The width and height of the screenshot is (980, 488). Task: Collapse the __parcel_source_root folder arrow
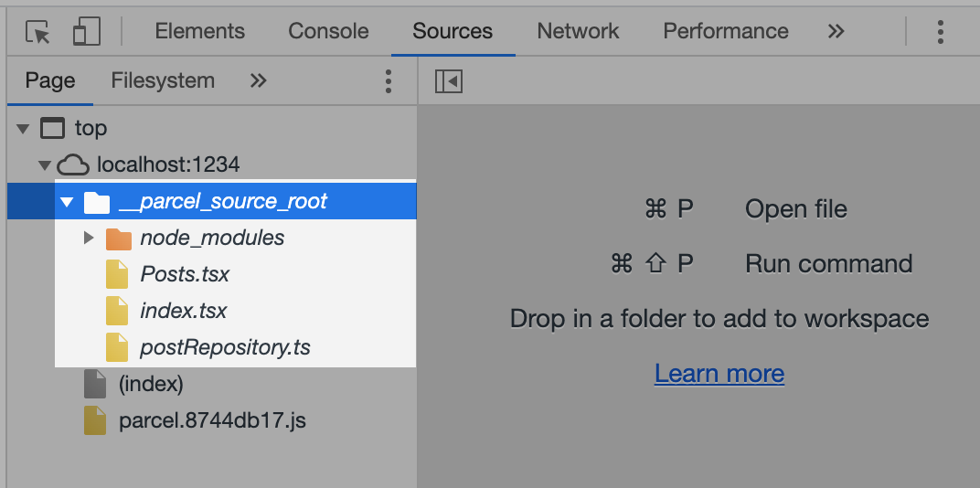pos(67,202)
